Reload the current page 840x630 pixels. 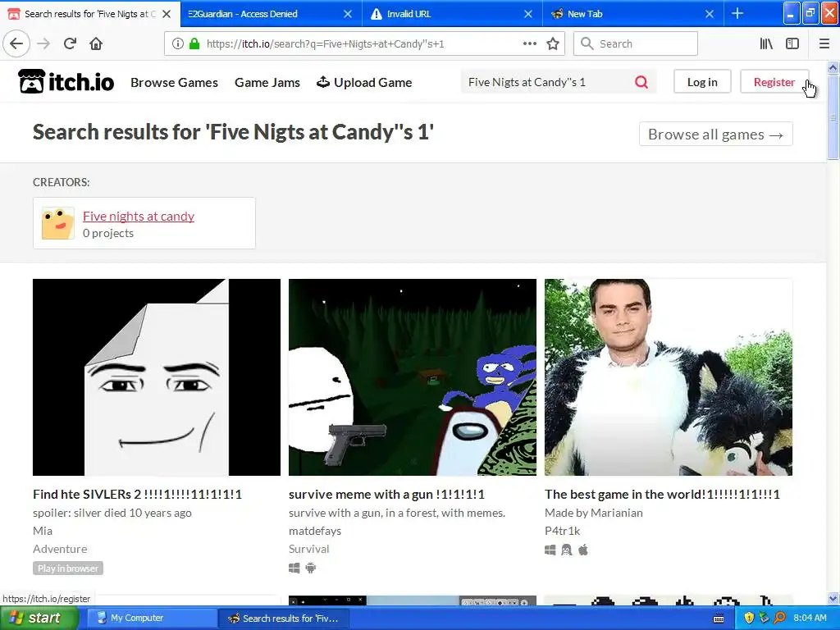pos(70,44)
